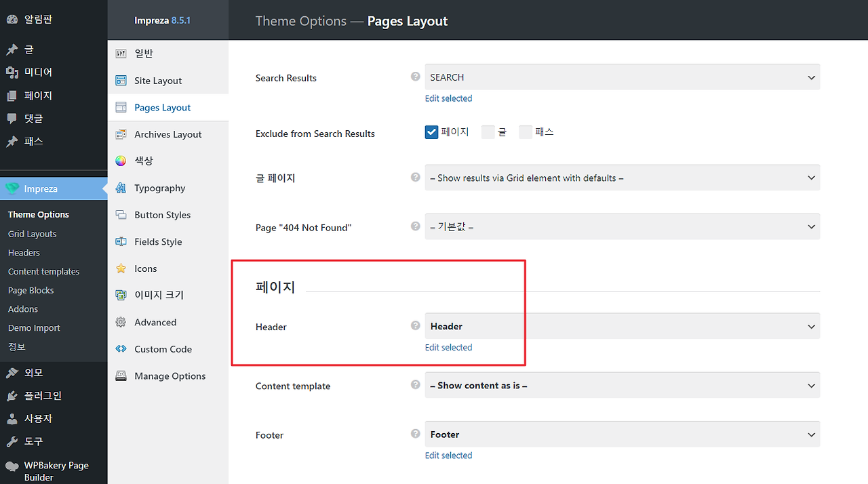Click the 사용자 user icon

12,419
